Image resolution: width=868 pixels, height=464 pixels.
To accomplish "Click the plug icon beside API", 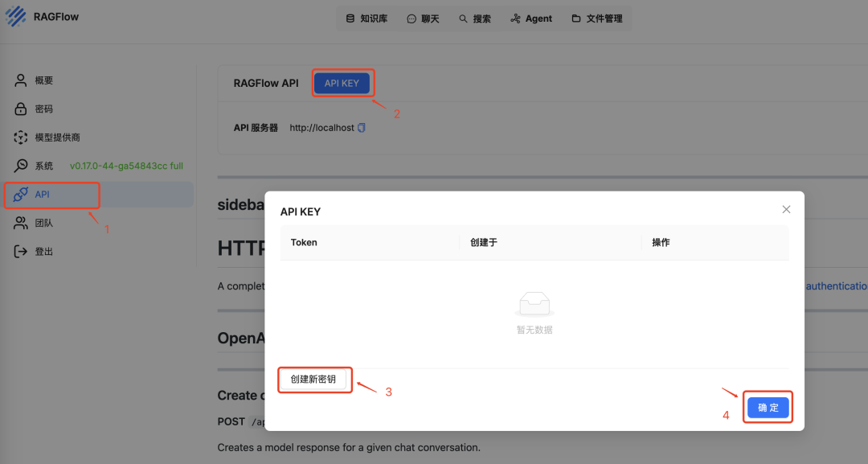I will pyautogui.click(x=20, y=195).
